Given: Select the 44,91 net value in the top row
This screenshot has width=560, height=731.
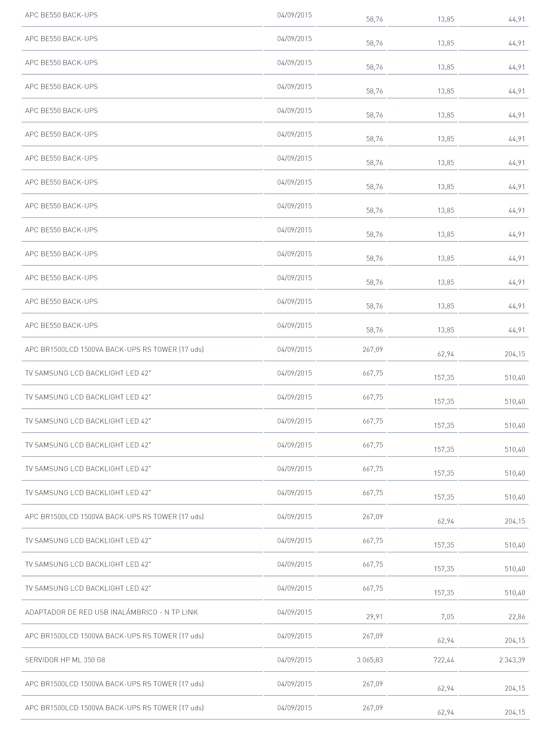Looking at the screenshot, I should [517, 19].
